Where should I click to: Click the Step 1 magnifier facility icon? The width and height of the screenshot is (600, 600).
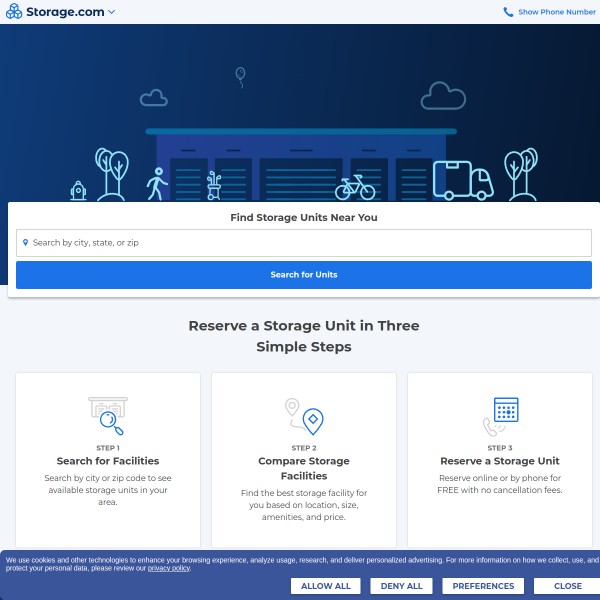pyautogui.click(x=108, y=416)
